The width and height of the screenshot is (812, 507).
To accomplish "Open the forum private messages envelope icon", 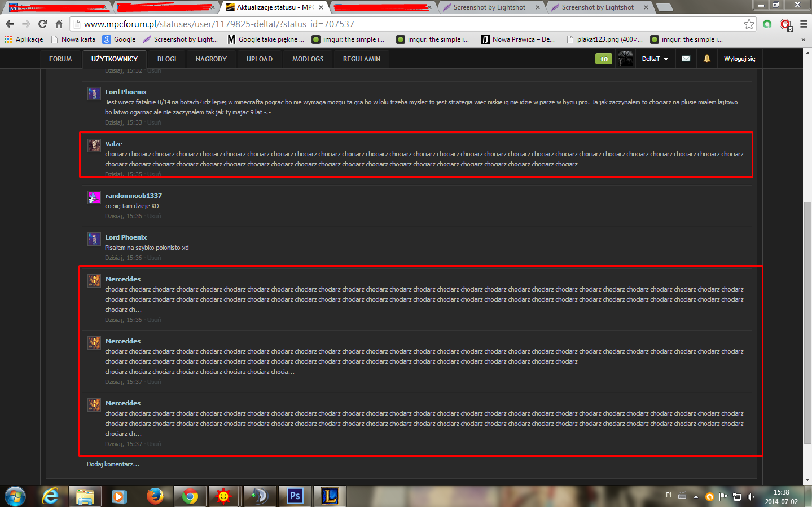I will pos(686,59).
